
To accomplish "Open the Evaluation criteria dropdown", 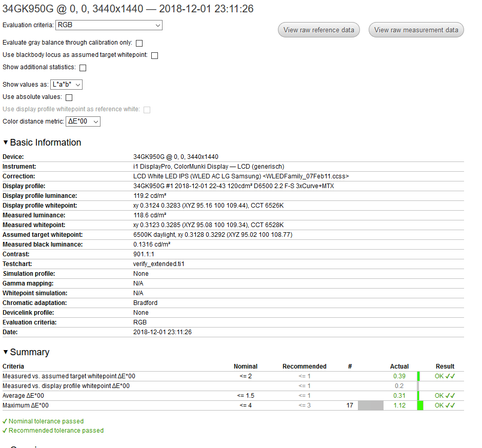I will point(109,25).
